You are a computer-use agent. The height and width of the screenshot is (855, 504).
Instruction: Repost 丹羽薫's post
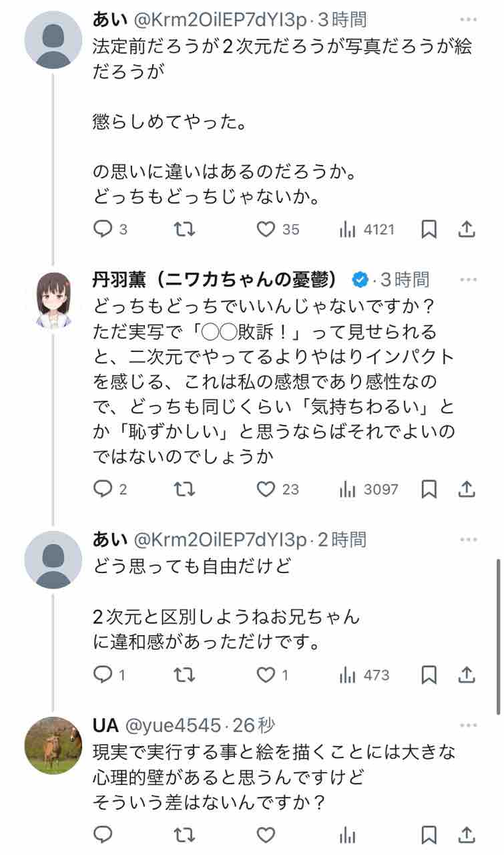[184, 490]
